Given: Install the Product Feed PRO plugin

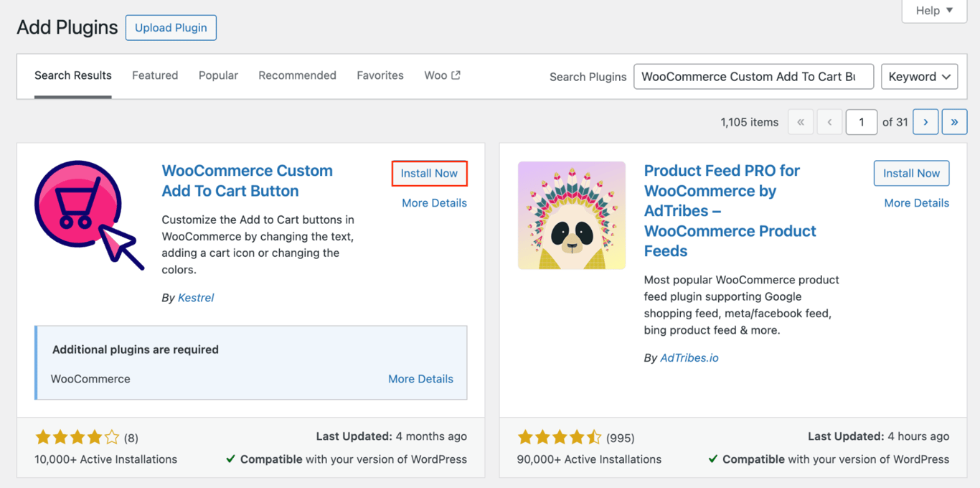Looking at the screenshot, I should point(911,173).
